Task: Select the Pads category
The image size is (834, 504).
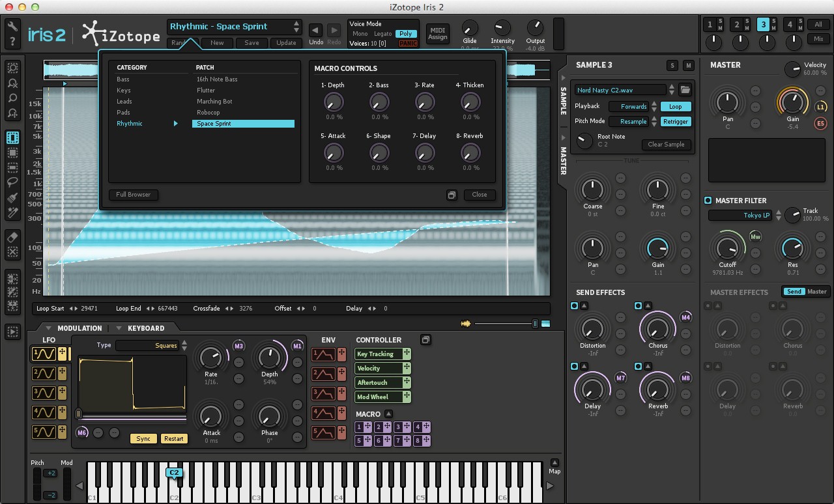Action: click(123, 113)
